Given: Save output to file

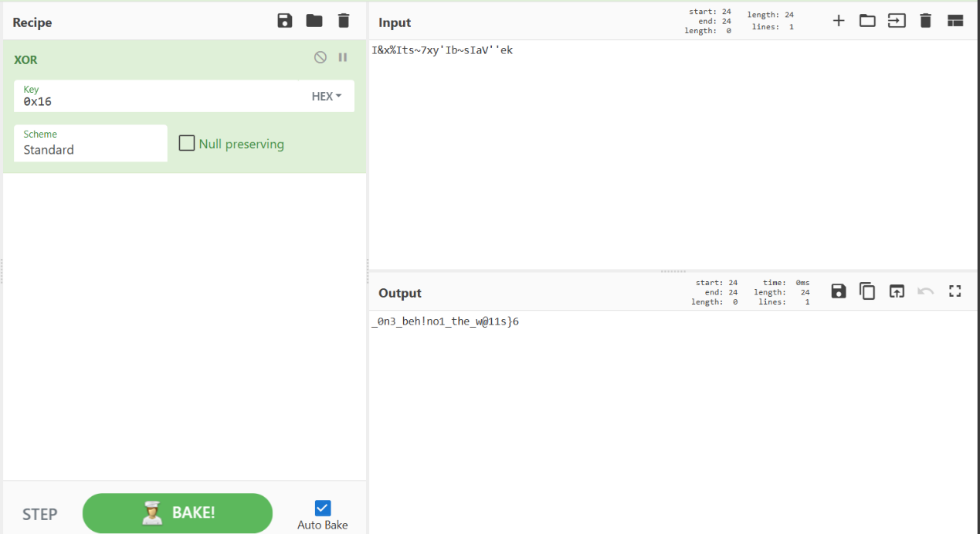Looking at the screenshot, I should [839, 291].
